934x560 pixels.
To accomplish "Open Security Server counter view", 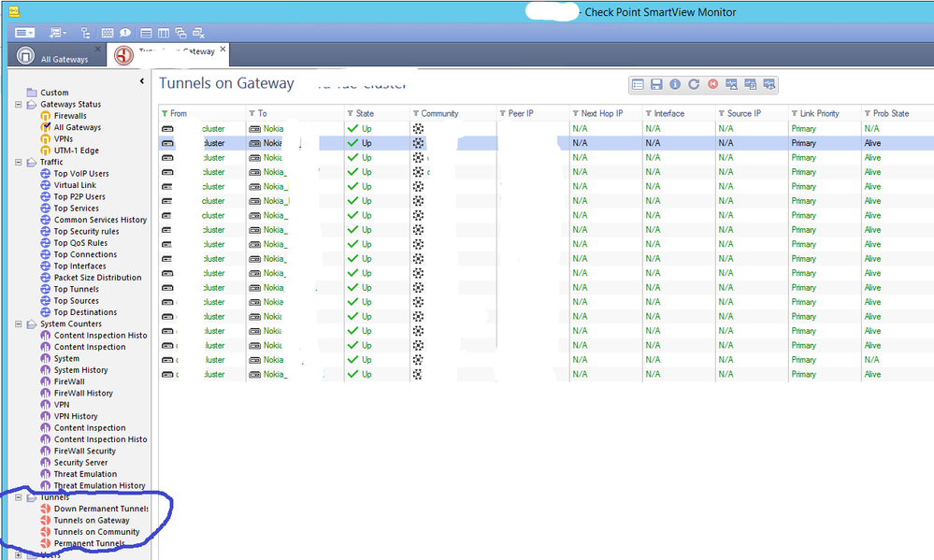I will (80, 463).
